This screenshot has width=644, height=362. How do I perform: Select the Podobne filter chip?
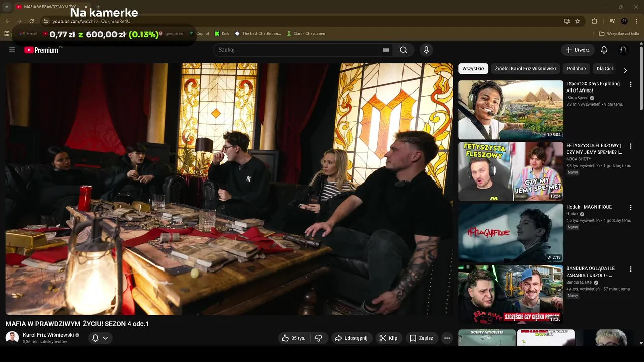[x=576, y=69]
